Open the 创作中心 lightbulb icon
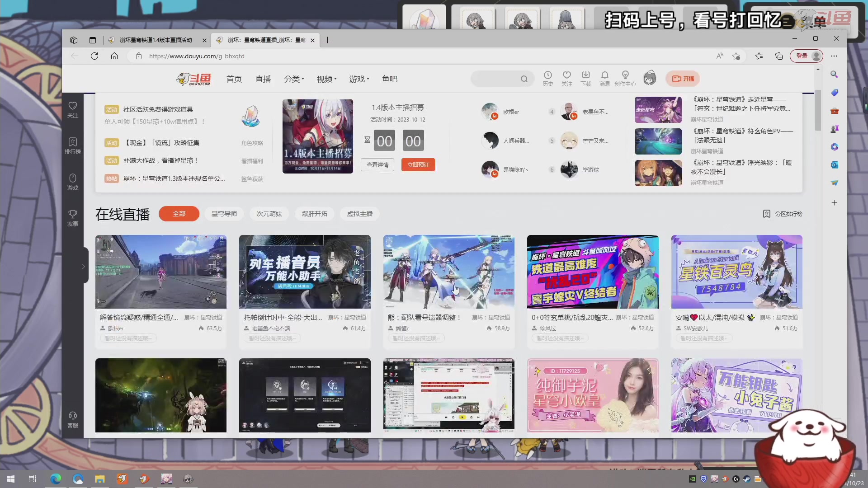 click(x=625, y=78)
